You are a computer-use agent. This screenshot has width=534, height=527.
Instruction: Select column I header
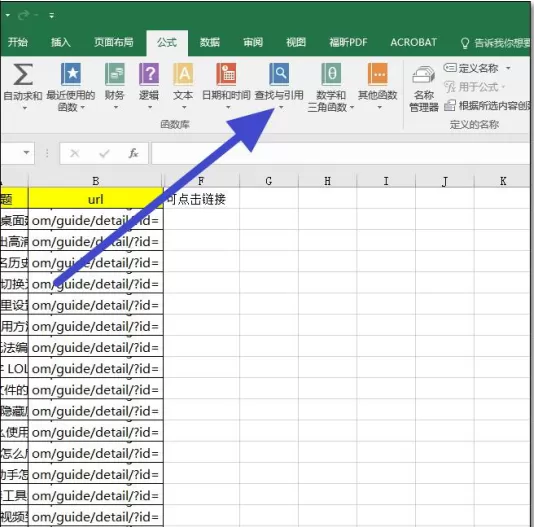click(x=386, y=181)
